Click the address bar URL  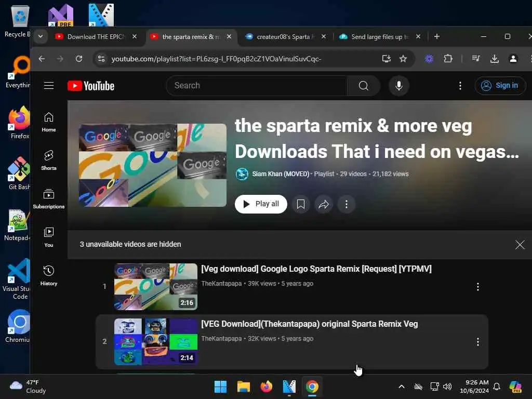(216, 59)
